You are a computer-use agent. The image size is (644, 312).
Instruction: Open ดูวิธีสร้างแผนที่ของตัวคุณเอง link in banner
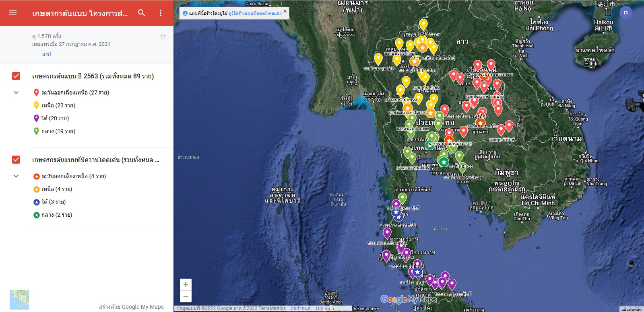point(255,13)
